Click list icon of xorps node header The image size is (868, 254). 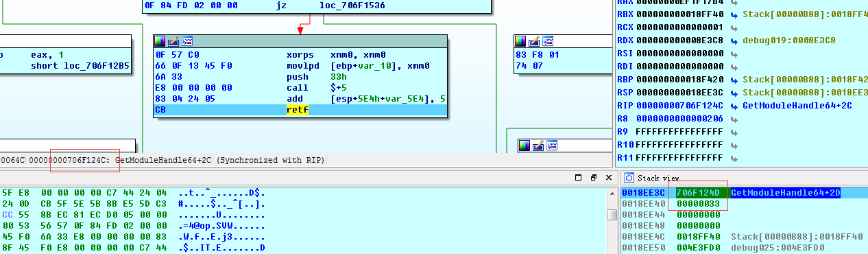187,42
